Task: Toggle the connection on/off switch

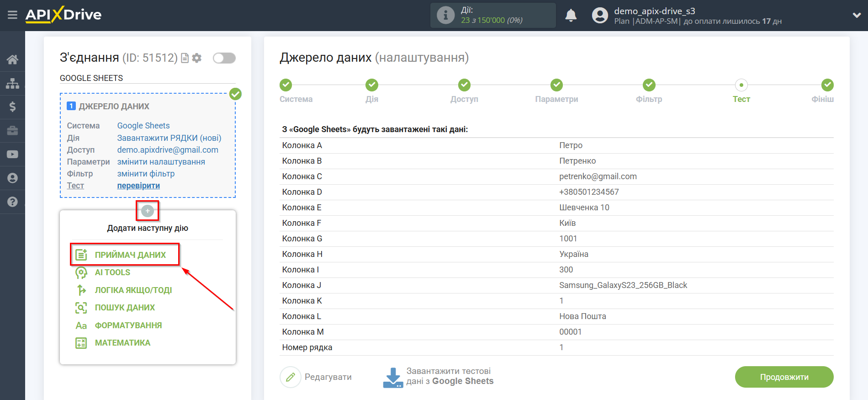Action: pos(224,58)
